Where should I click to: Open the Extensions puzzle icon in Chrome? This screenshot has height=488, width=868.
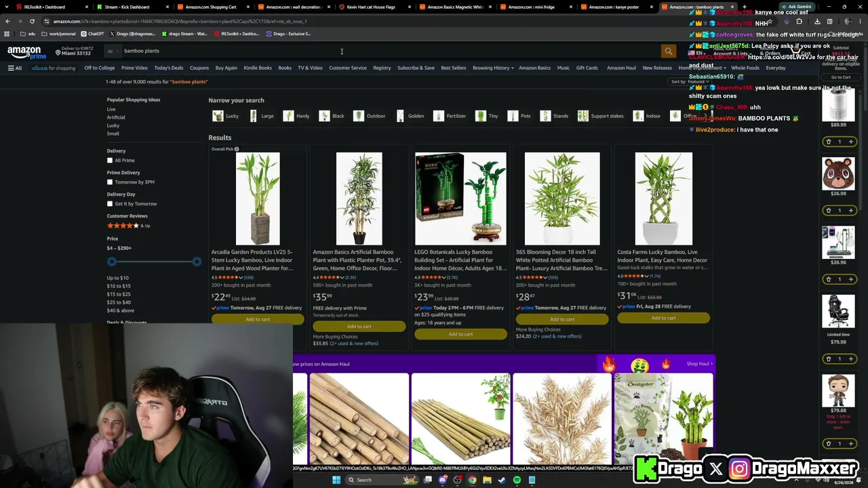tap(799, 21)
